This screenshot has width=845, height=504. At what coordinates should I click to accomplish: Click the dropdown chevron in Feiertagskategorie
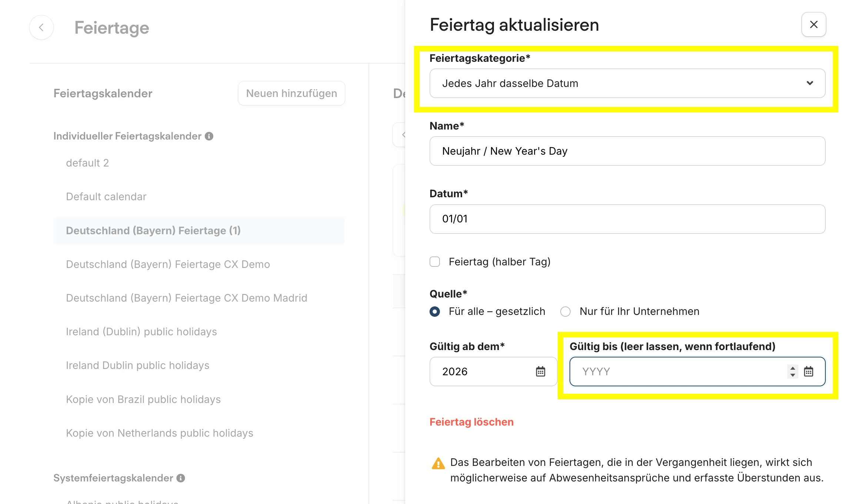tap(810, 83)
